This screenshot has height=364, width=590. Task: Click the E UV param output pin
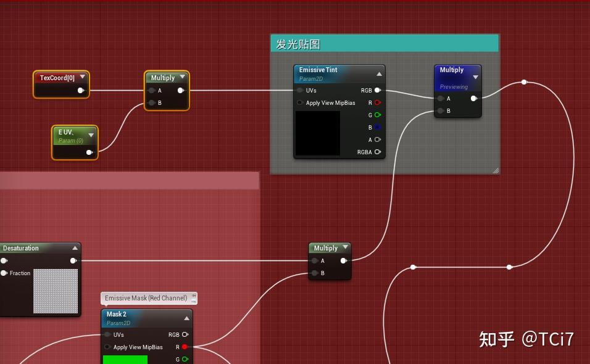pyautogui.click(x=89, y=152)
